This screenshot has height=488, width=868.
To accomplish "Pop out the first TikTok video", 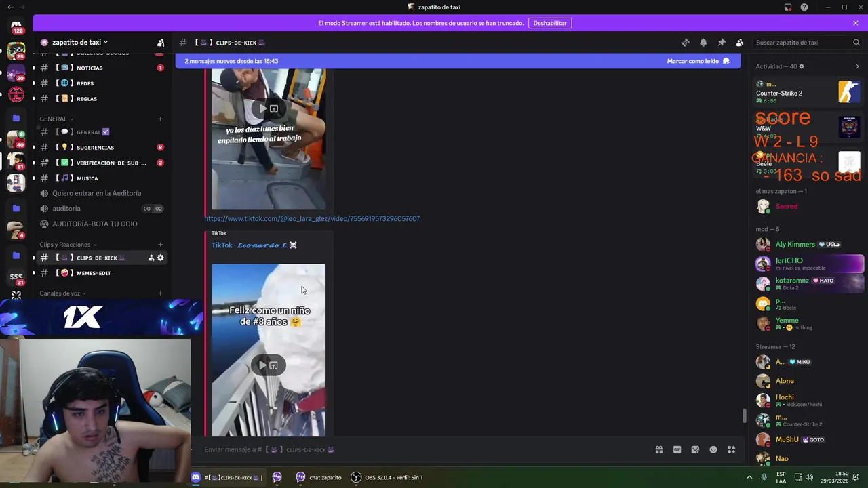I will pos(274,108).
